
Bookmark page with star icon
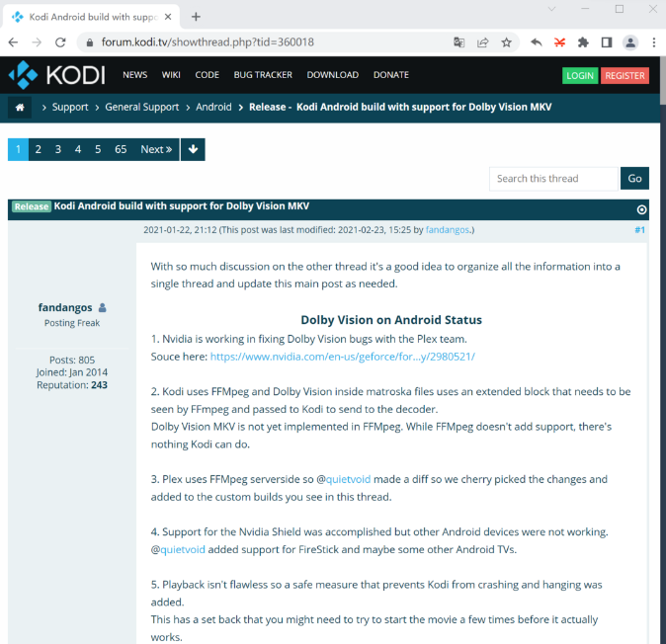point(506,42)
